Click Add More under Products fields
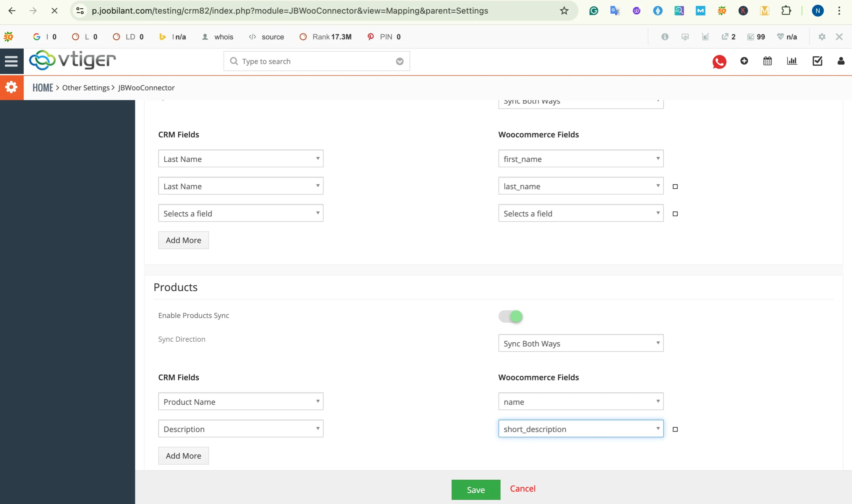Image resolution: width=852 pixels, height=504 pixels. click(183, 455)
